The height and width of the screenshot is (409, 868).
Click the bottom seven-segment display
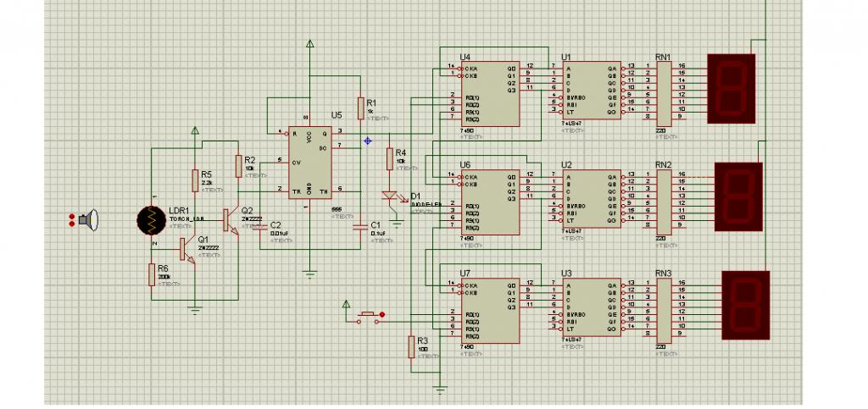(746, 305)
